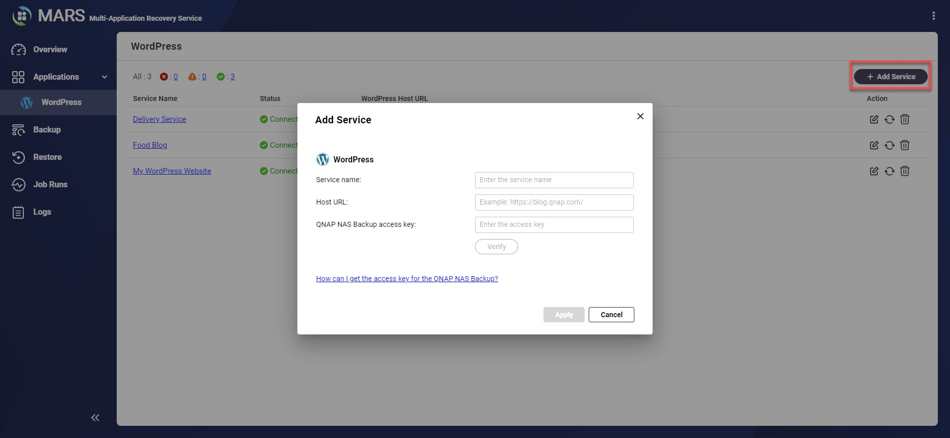Screen dimensions: 950x438
Task: Refresh the Food Blog connection
Action: pos(889,145)
